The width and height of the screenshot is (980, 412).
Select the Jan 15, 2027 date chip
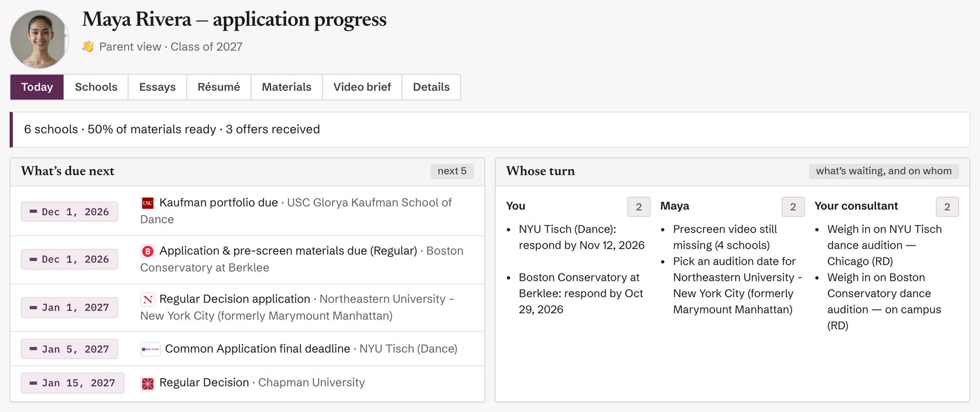tap(72, 383)
